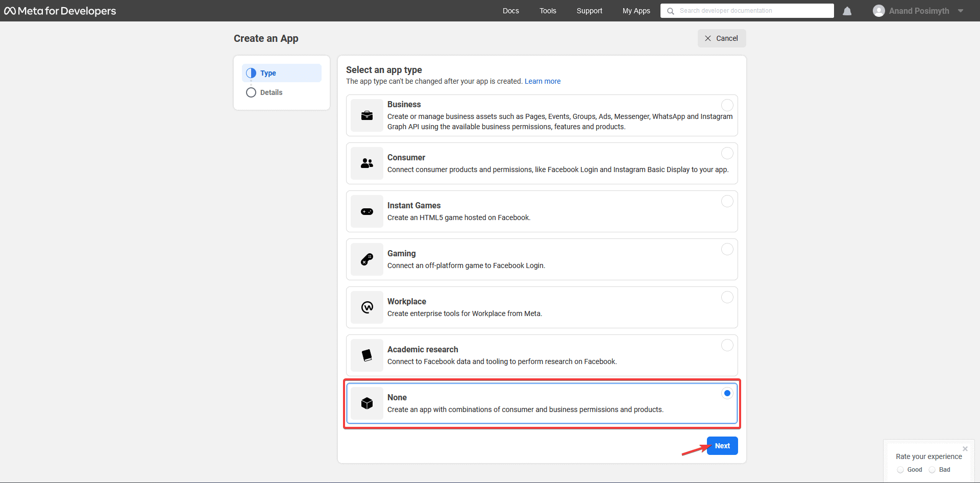The height and width of the screenshot is (483, 980).
Task: Click the Workplace circle icon
Action: (366, 307)
